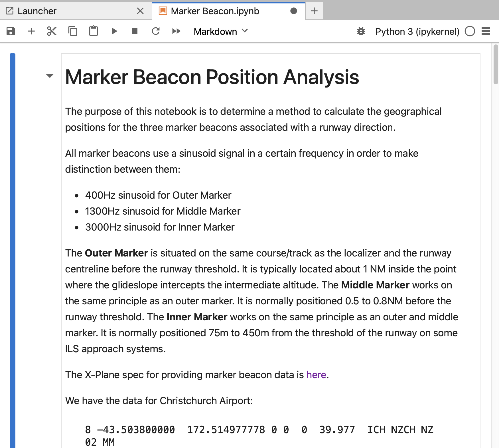Save the notebook

(x=11, y=31)
